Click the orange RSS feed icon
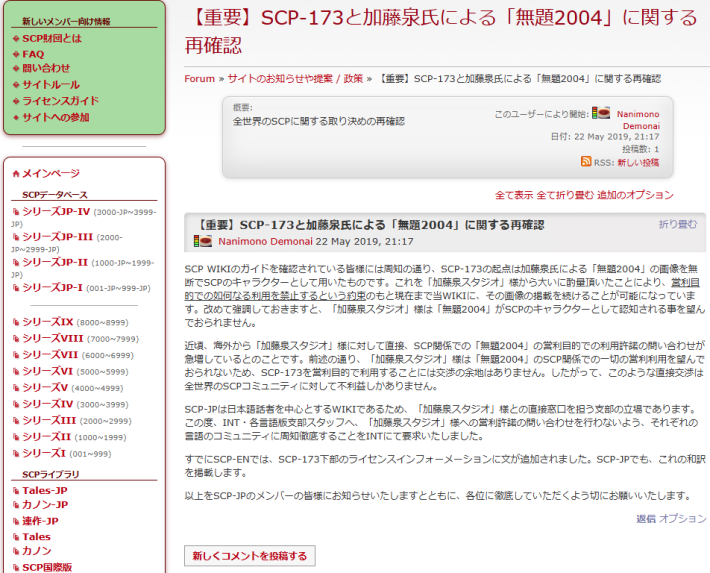 [586, 162]
